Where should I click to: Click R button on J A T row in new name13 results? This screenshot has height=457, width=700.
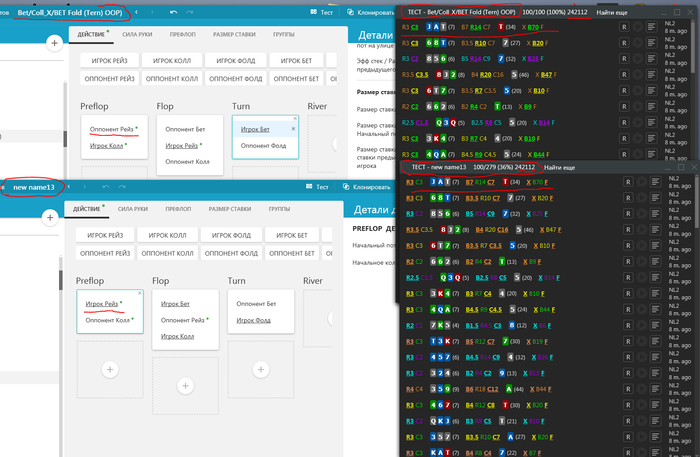click(628, 182)
